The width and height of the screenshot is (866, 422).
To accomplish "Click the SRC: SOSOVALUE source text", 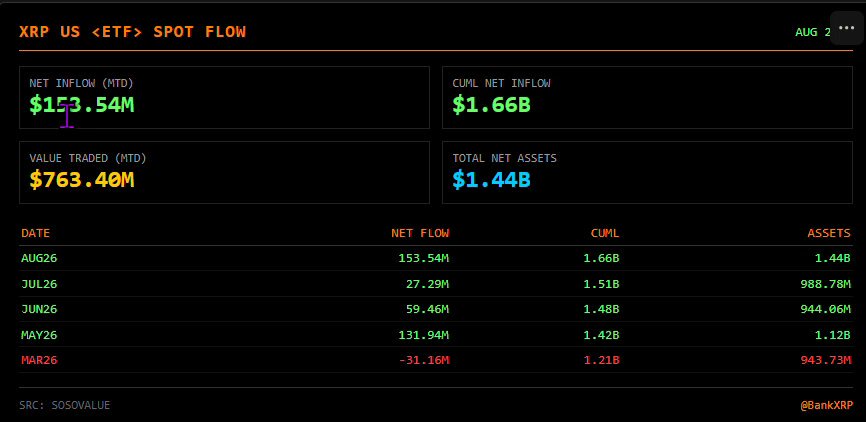I will tap(65, 405).
